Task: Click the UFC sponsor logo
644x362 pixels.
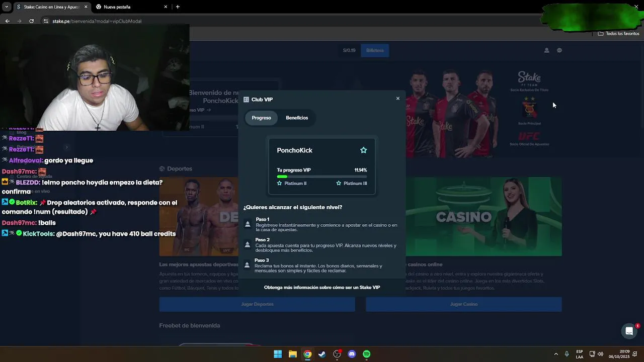Action: pyautogui.click(x=529, y=136)
